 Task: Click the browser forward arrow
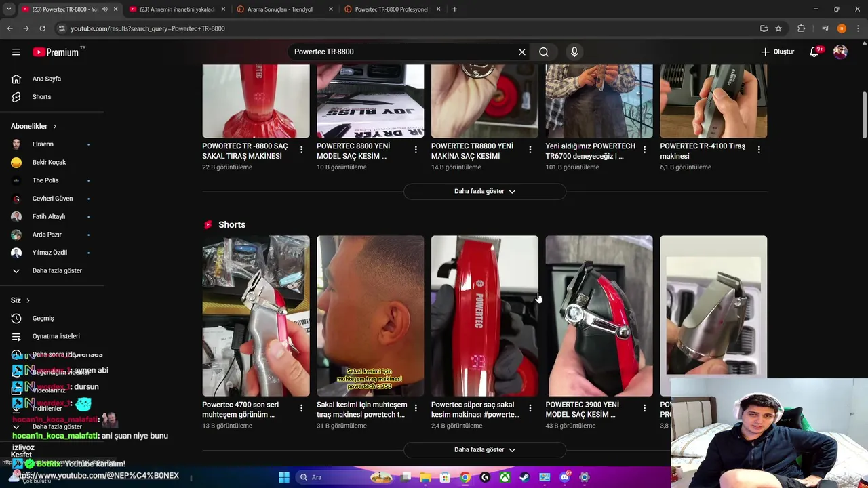26,28
